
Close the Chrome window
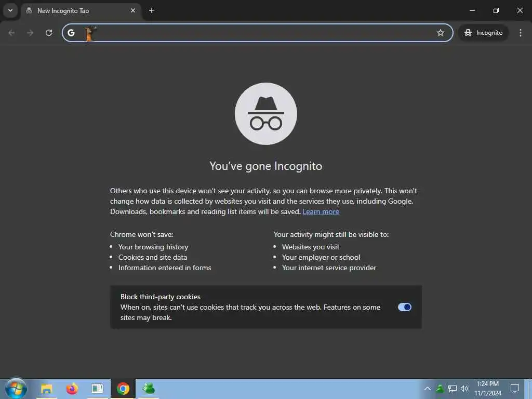[x=520, y=10]
